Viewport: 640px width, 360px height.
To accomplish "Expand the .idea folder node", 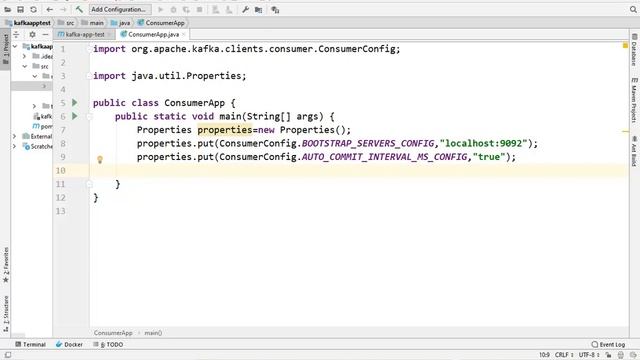I will point(24,56).
